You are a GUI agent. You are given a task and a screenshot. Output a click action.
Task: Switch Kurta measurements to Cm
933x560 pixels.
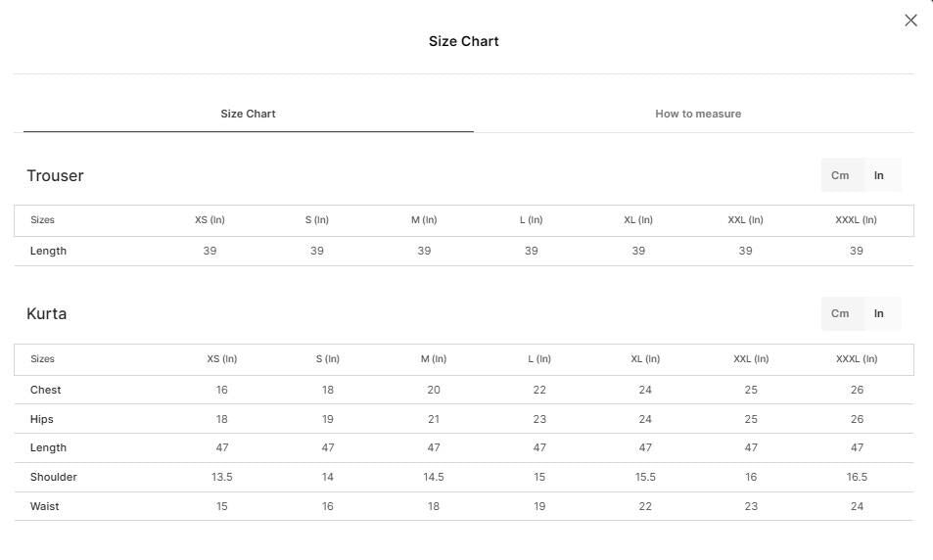point(840,313)
